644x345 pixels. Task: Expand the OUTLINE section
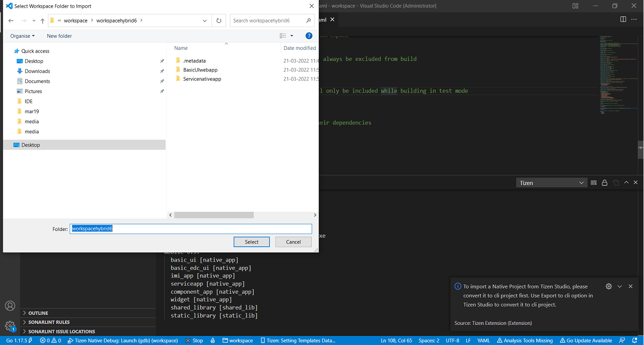[x=38, y=313]
